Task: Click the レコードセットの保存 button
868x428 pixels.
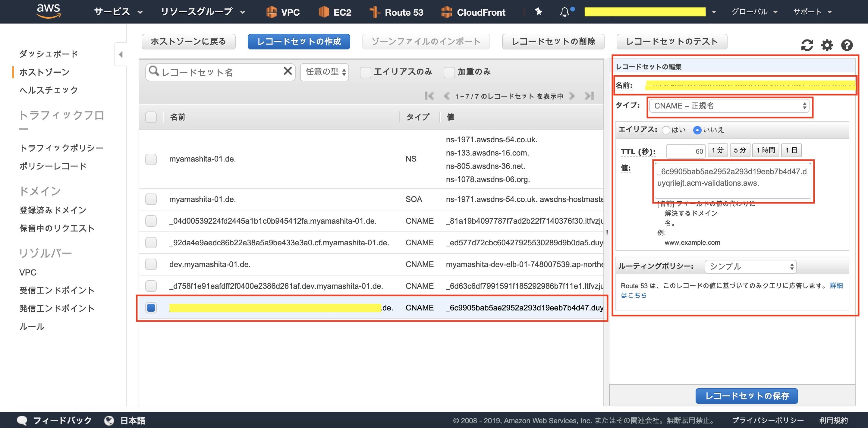Action: pos(747,396)
